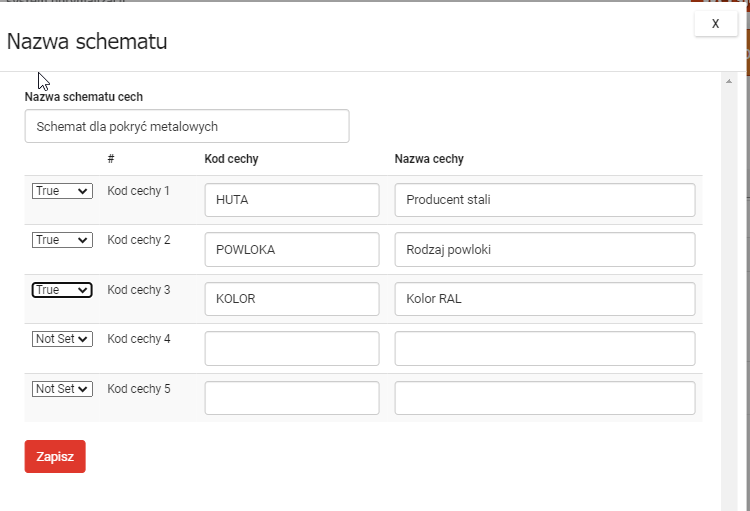
Task: Click the empty Kod cechy 4 code field
Action: (292, 348)
